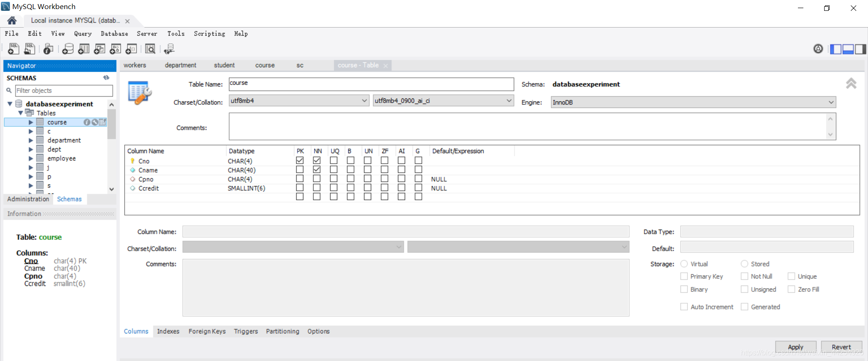Open the Scripting menu
868x361 pixels.
[x=209, y=33]
